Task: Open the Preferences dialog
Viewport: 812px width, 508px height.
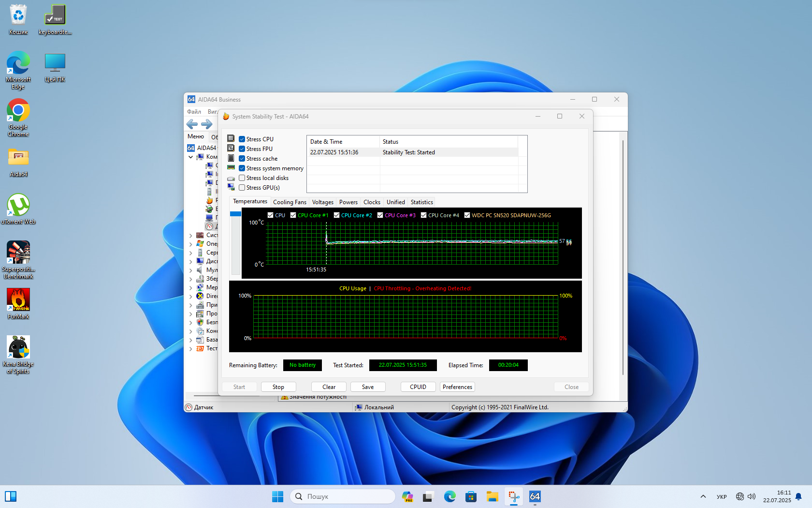Action: click(457, 387)
